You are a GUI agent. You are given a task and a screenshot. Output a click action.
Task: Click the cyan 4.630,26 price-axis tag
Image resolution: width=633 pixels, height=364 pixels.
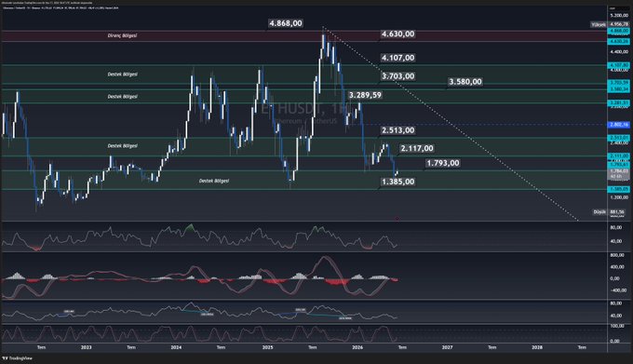pyautogui.click(x=619, y=41)
